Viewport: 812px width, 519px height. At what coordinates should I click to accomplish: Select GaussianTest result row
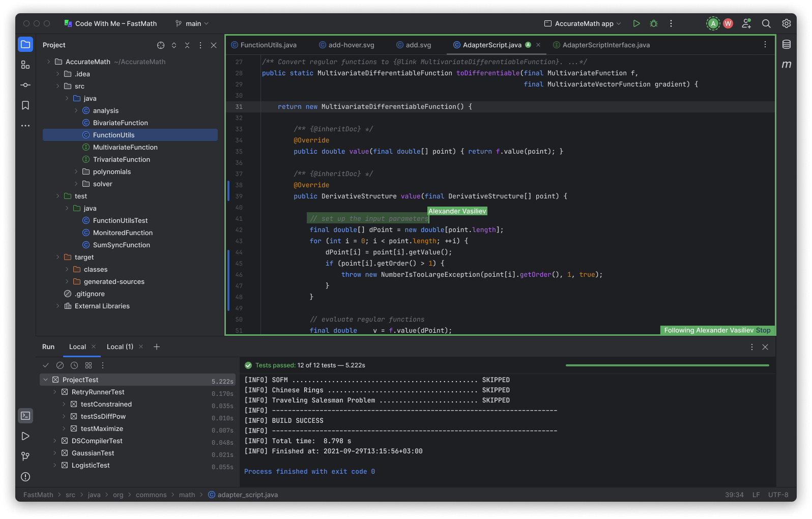137,453
